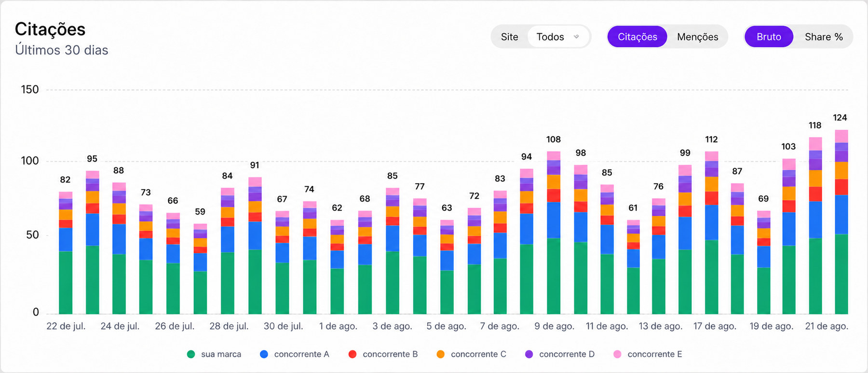Toggle the concorrente C legend entry
The image size is (868, 373).
[472, 354]
